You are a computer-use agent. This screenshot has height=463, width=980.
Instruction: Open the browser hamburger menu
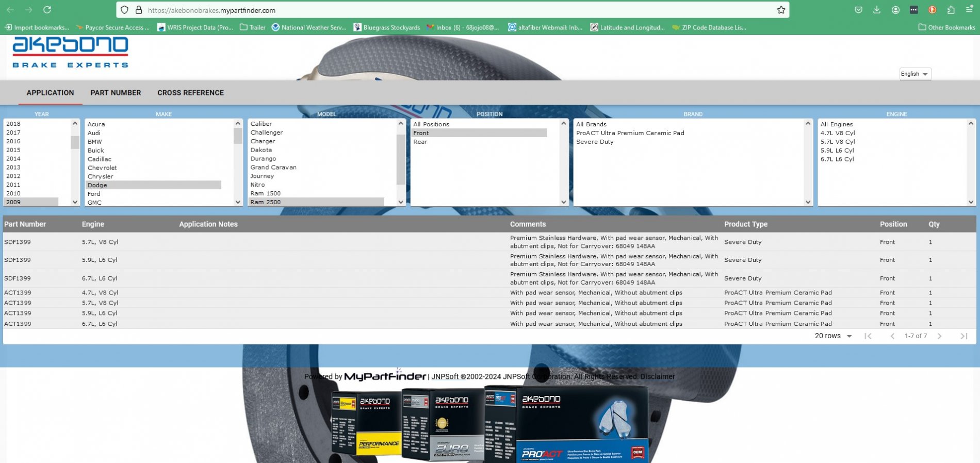(x=969, y=10)
